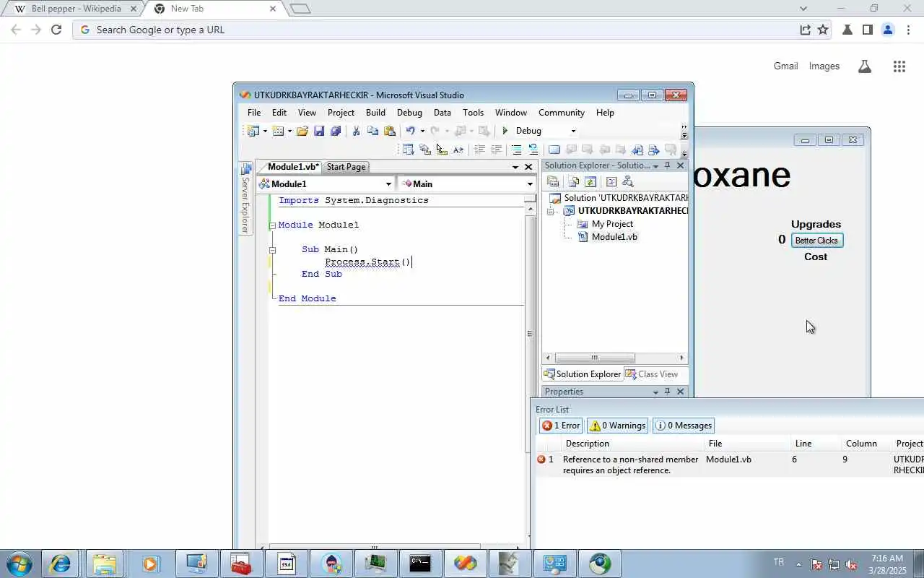Open the Project menu
Screen dimensions: 924x578
(x=341, y=113)
